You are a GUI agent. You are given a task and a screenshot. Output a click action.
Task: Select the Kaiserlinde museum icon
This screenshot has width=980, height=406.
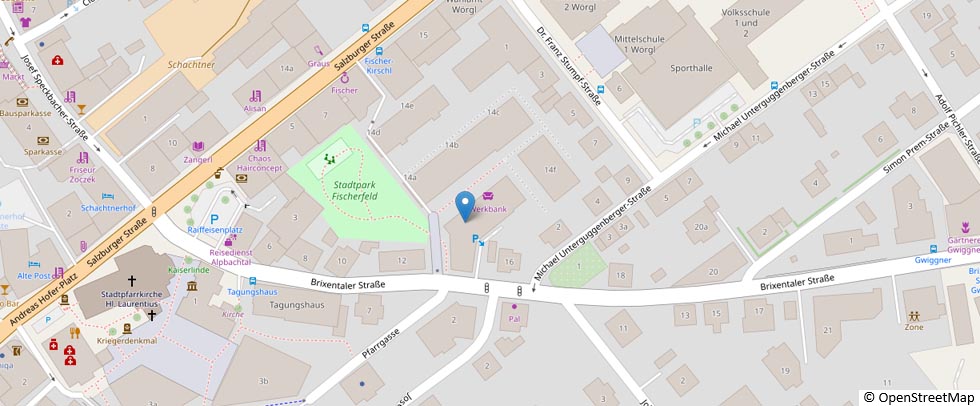coord(192,285)
